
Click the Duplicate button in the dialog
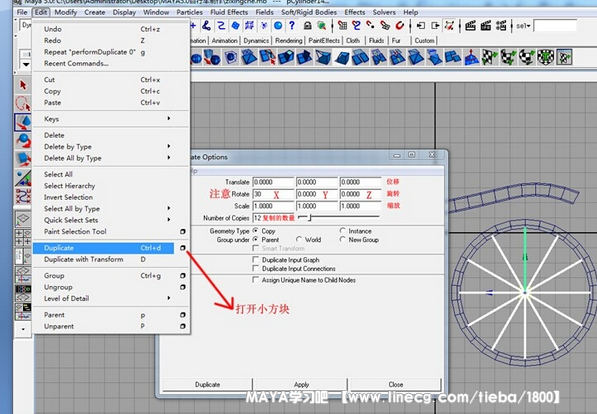(208, 384)
